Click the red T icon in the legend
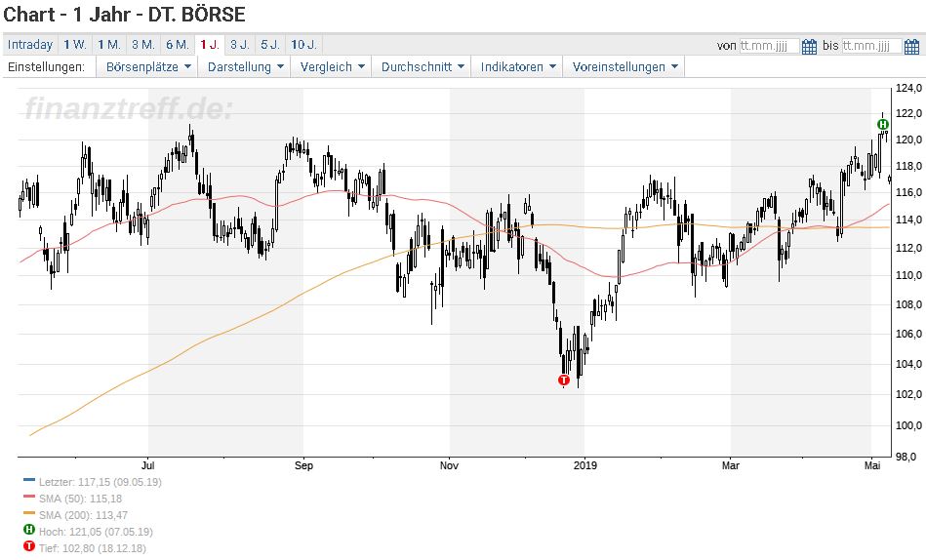 (29, 546)
